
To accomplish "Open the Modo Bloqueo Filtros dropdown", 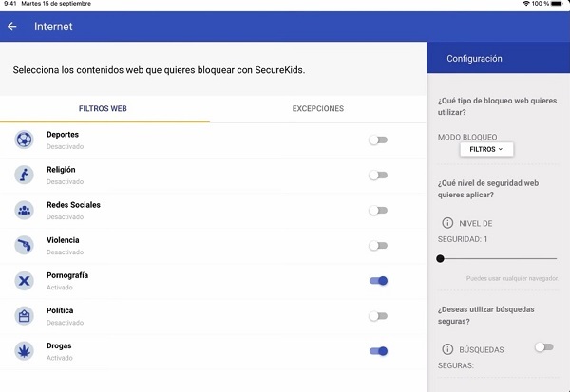I will (x=485, y=149).
